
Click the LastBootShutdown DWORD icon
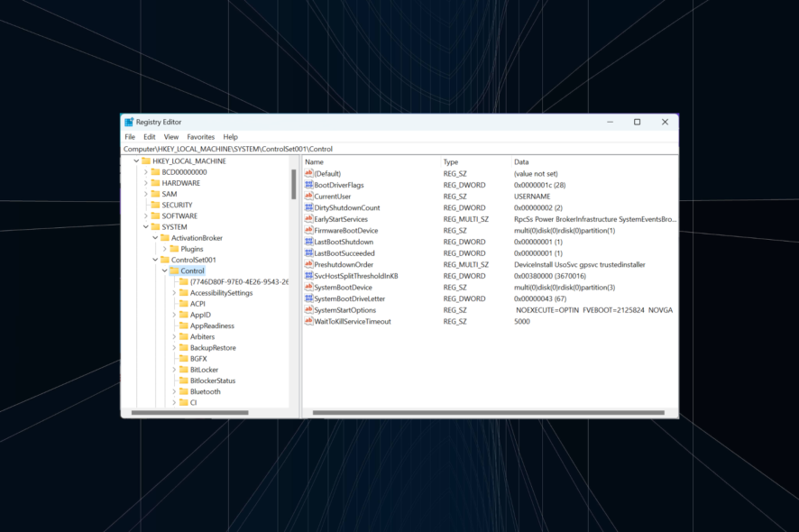[x=308, y=242]
